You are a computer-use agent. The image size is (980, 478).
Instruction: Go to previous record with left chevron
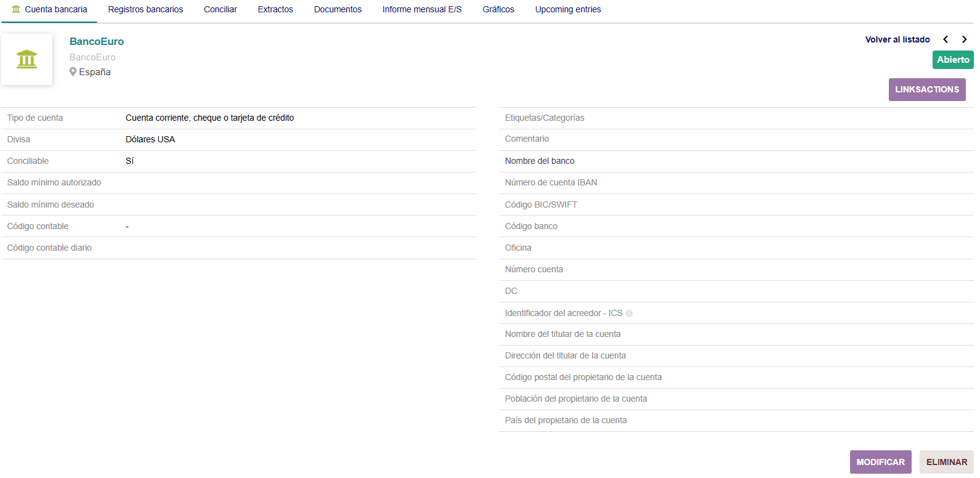[x=946, y=39]
